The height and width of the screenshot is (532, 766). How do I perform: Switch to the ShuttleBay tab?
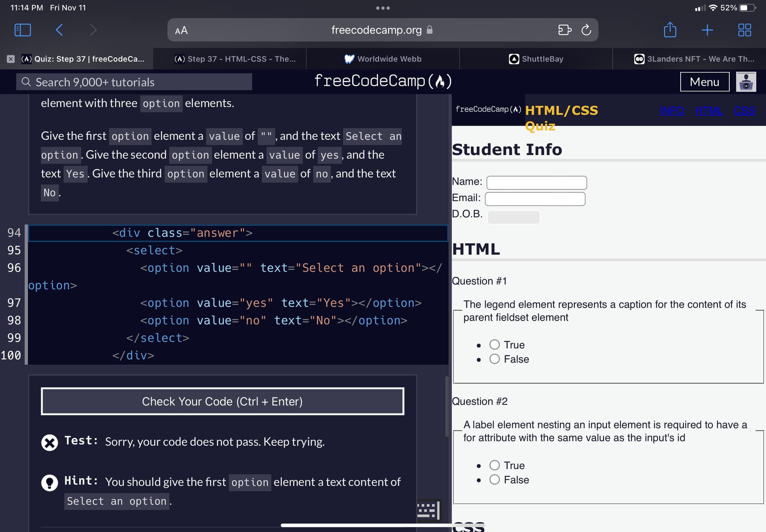point(536,59)
